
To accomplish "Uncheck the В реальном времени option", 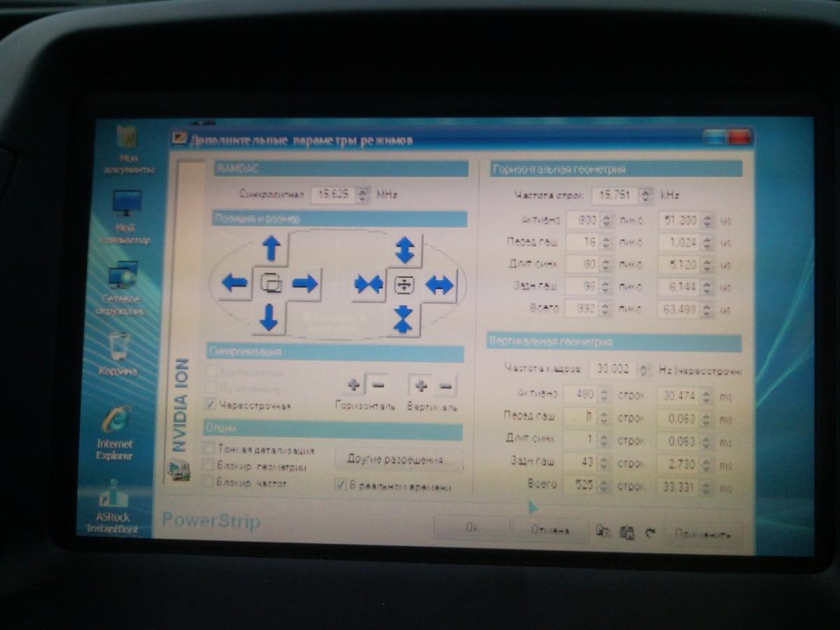I will (x=341, y=484).
